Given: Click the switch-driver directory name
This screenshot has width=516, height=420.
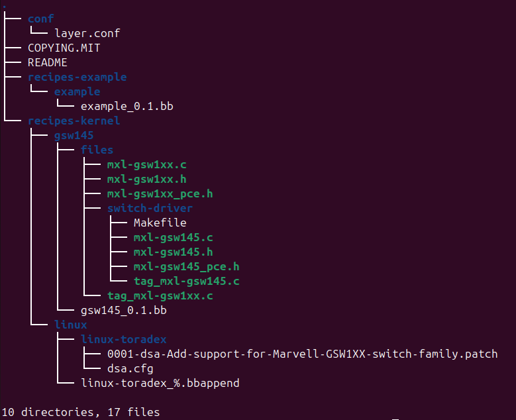Looking at the screenshot, I should [150, 208].
